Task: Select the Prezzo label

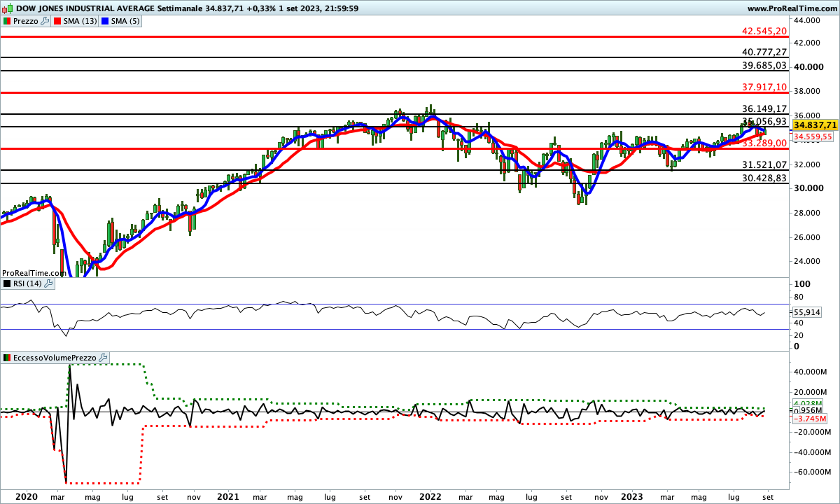Action: 26,21
